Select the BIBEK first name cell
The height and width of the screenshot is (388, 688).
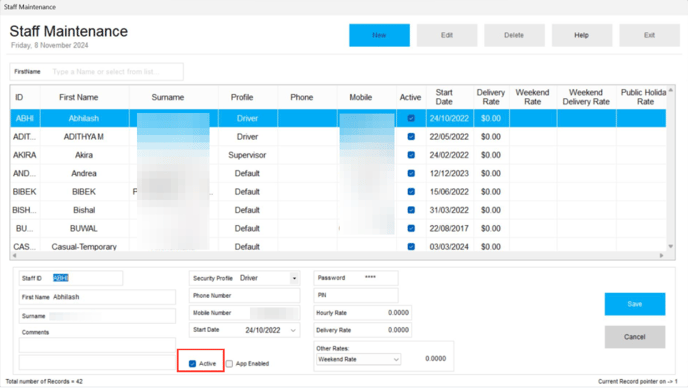pyautogui.click(x=84, y=192)
